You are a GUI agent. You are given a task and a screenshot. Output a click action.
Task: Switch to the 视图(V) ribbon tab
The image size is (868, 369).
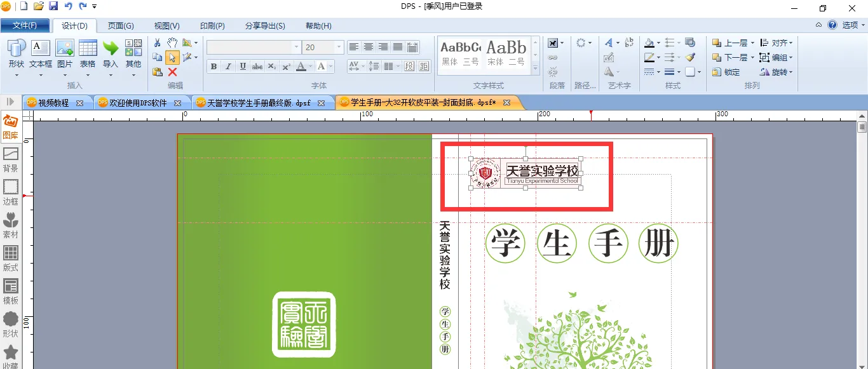tap(167, 25)
